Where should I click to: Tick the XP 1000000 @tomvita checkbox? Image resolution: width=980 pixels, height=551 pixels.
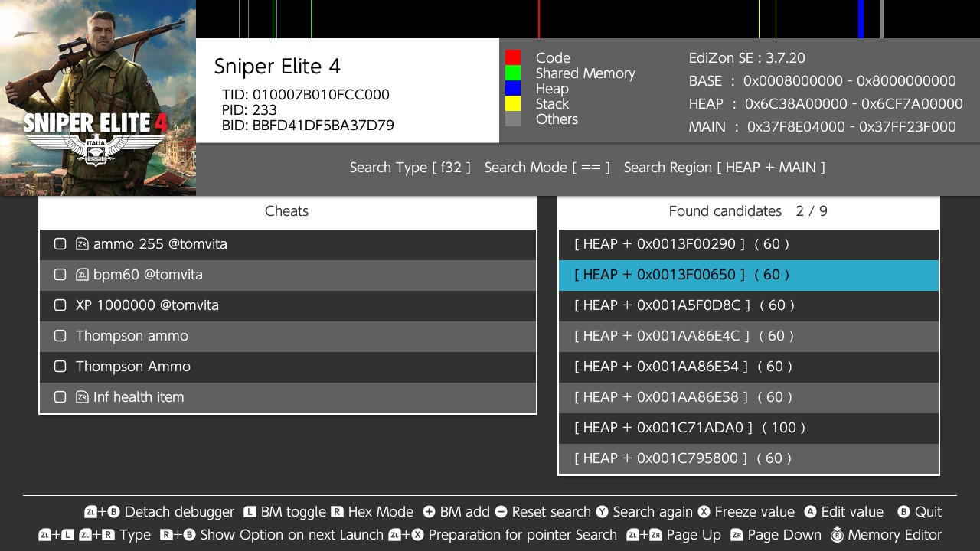point(60,305)
